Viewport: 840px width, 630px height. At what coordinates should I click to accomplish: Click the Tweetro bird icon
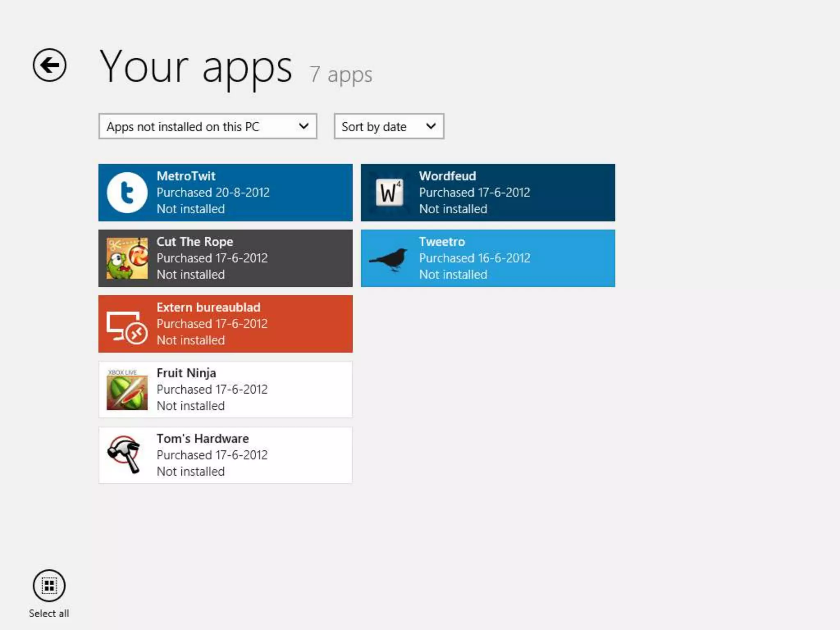pyautogui.click(x=389, y=259)
